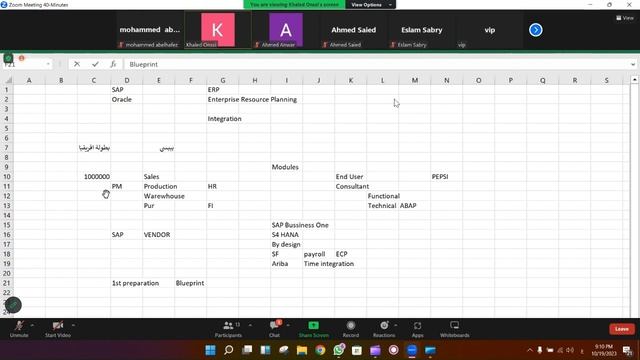Change the layout with the View button
Screen dimensions: 640x360
click(625, 18)
